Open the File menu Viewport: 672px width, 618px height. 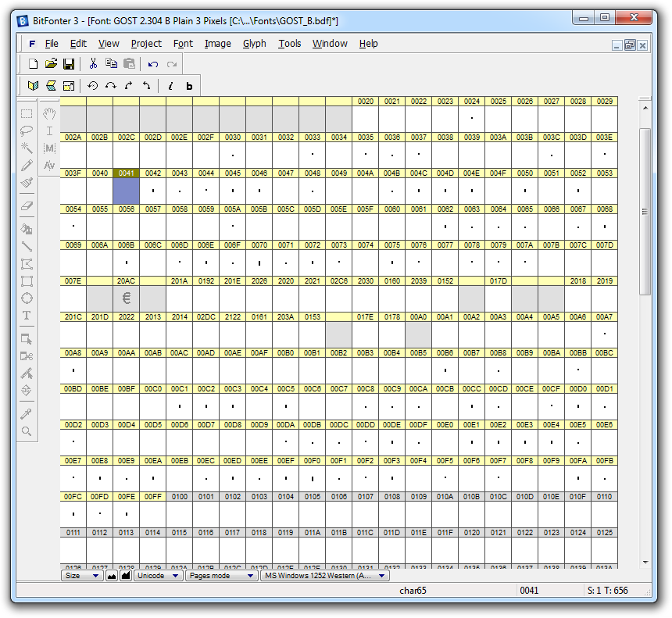52,44
